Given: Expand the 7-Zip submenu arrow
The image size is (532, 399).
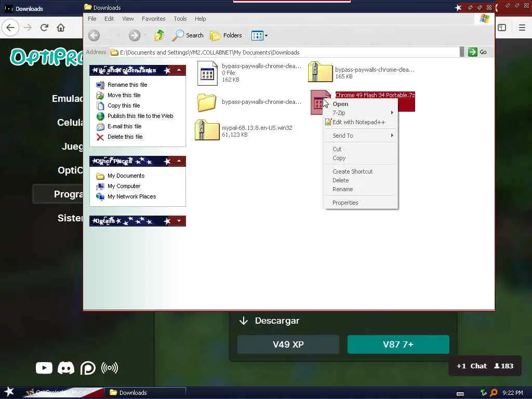Looking at the screenshot, I should click(x=392, y=113).
